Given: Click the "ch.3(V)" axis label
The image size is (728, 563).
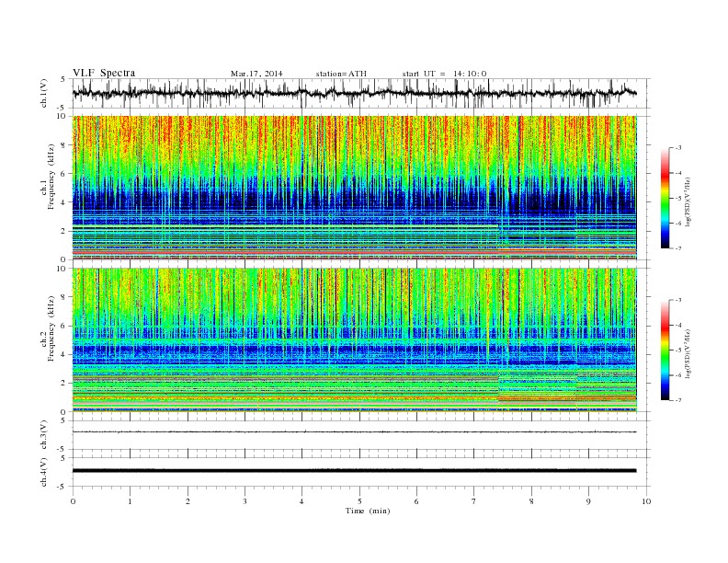Looking at the screenshot, I should (43, 435).
